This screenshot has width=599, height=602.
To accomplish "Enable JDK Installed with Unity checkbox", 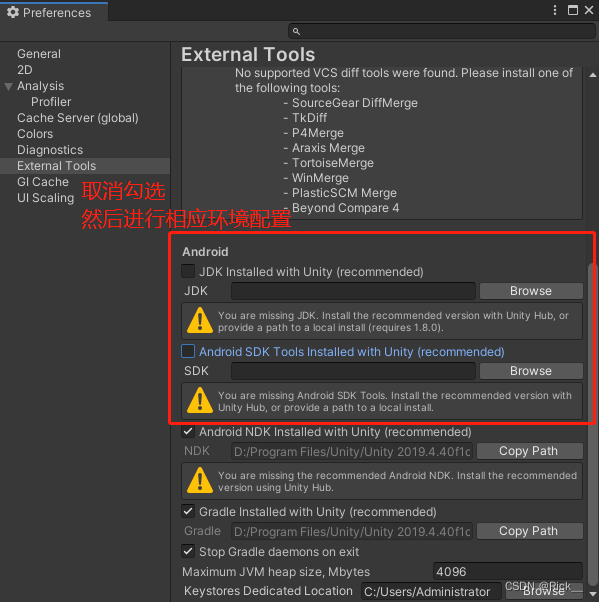I will [x=188, y=271].
